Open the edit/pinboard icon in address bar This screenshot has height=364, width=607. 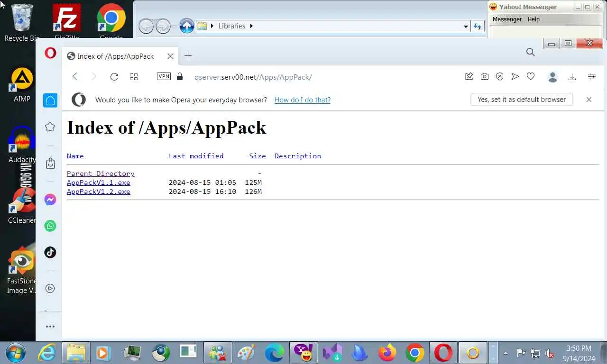pos(469,76)
